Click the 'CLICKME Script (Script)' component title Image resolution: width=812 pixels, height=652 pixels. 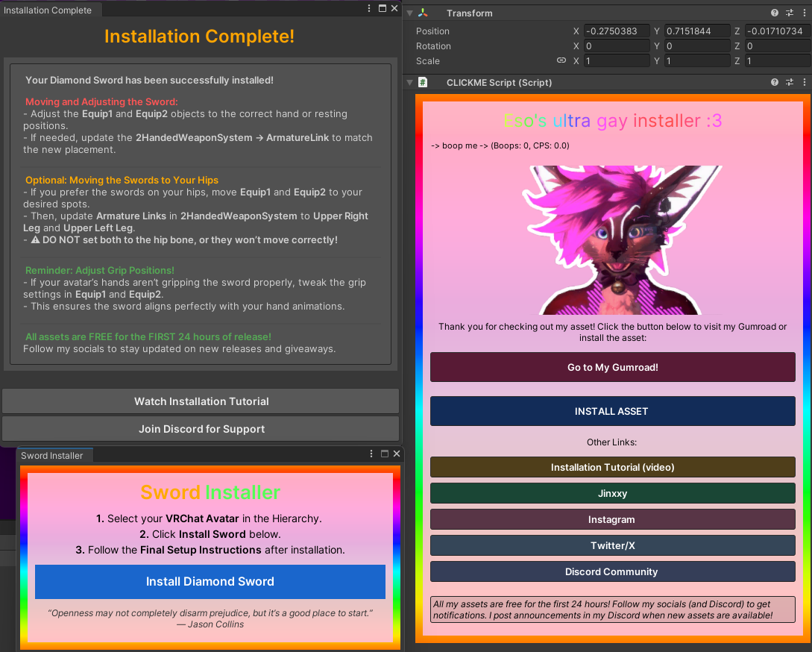(x=500, y=82)
